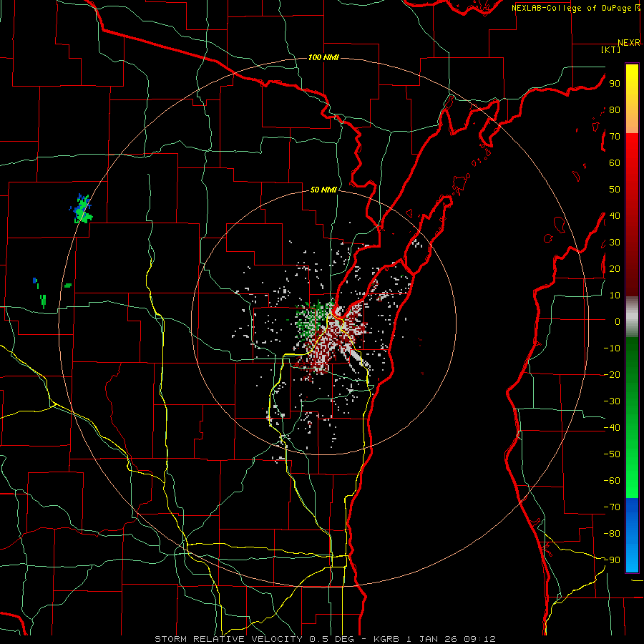Click the 20 value on velocity scale
Screen dimensions: 644x644
click(x=615, y=269)
